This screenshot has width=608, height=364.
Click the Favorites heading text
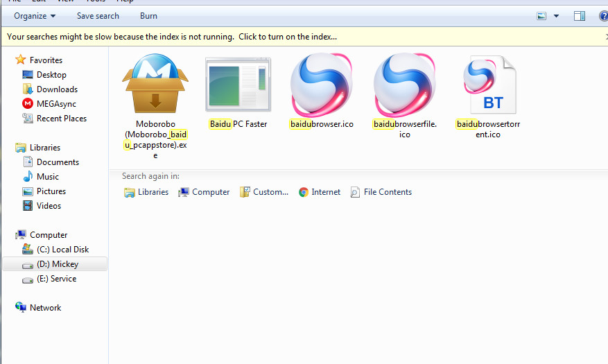pyautogui.click(x=46, y=60)
